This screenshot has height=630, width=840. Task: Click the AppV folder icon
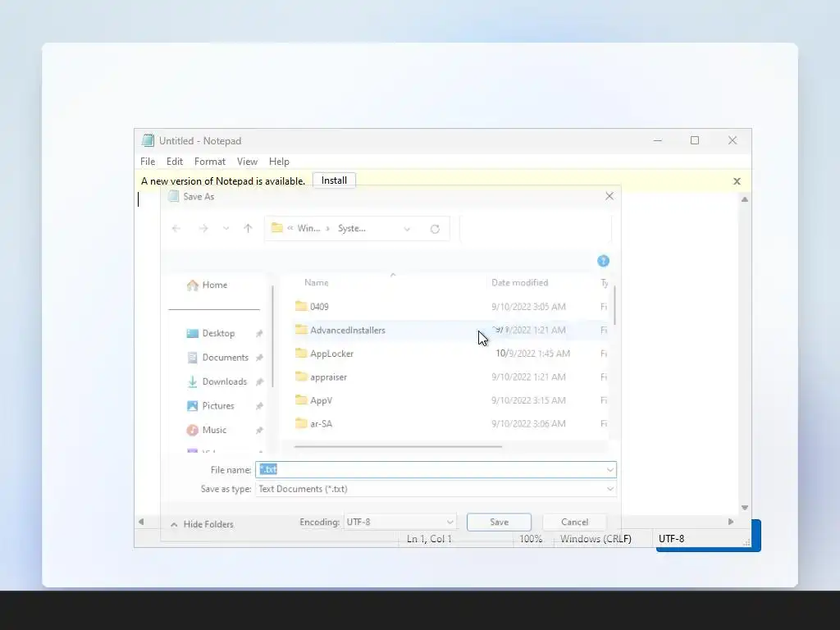click(301, 400)
